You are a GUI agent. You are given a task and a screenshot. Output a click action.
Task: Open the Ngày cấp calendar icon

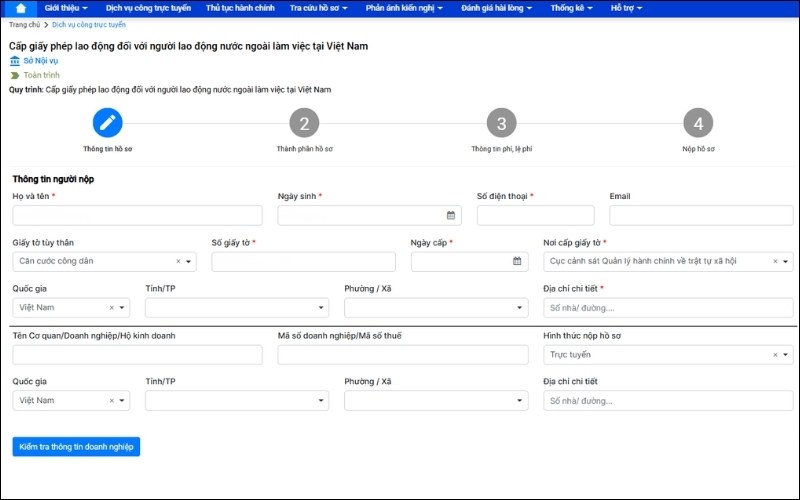[517, 261]
